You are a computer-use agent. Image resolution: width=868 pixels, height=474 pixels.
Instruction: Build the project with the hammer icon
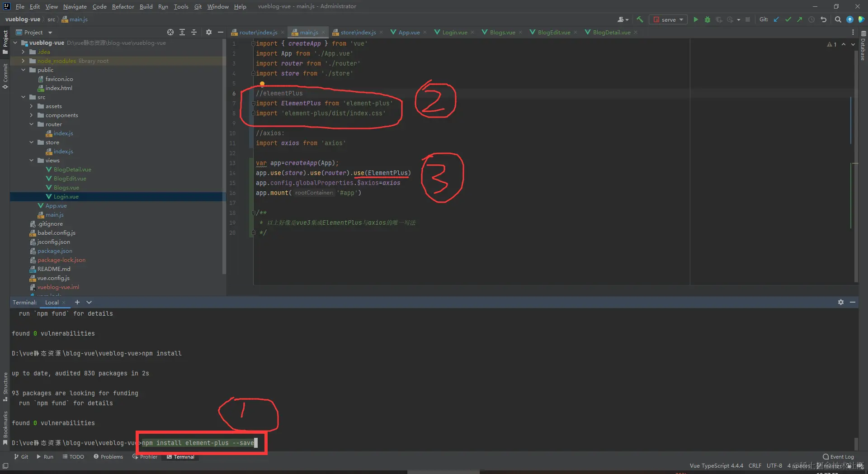640,19
